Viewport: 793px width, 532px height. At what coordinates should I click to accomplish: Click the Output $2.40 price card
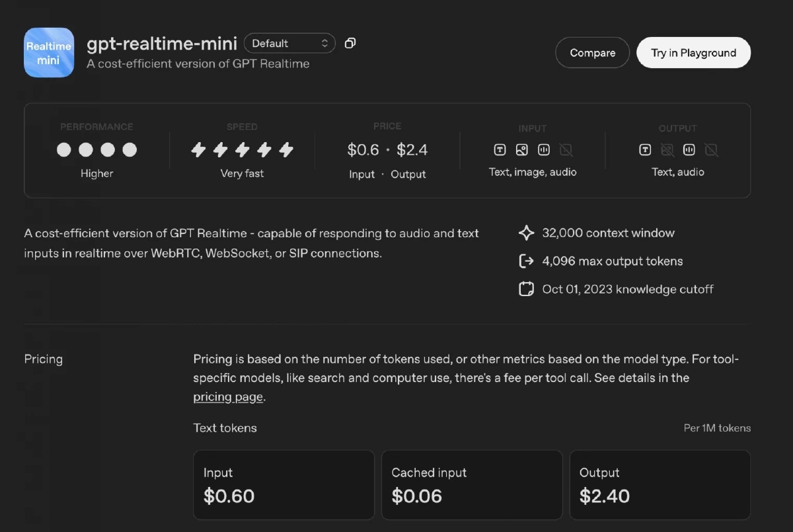pos(660,485)
